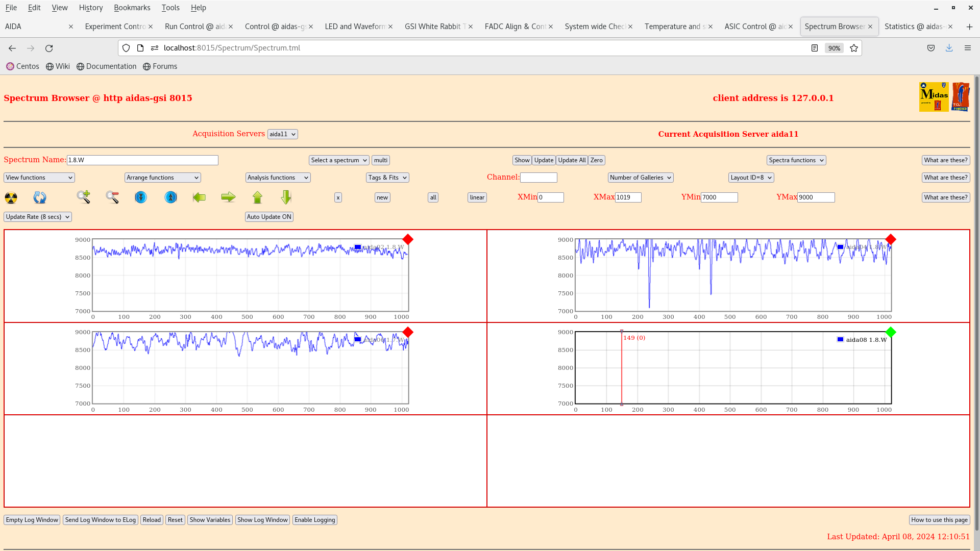
Task: Click the Update All button
Action: click(x=571, y=160)
